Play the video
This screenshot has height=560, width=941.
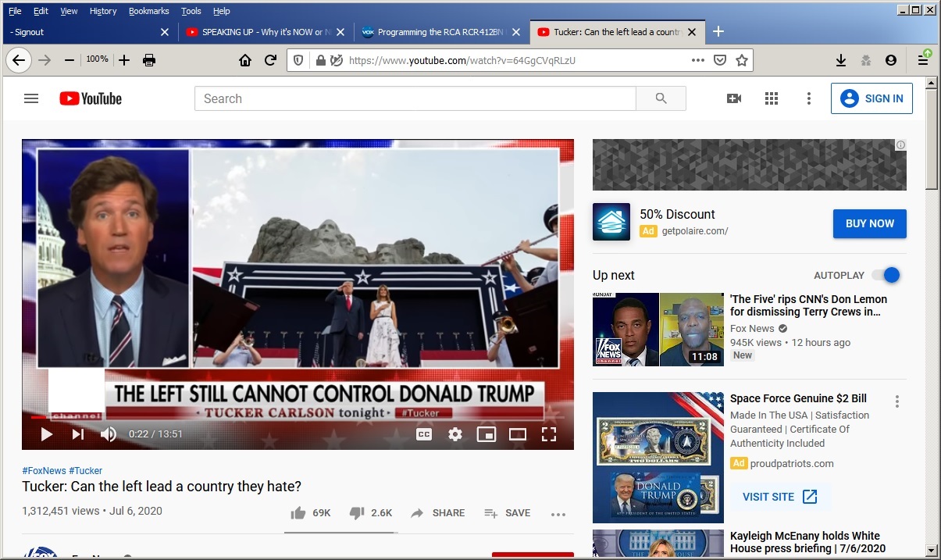46,434
